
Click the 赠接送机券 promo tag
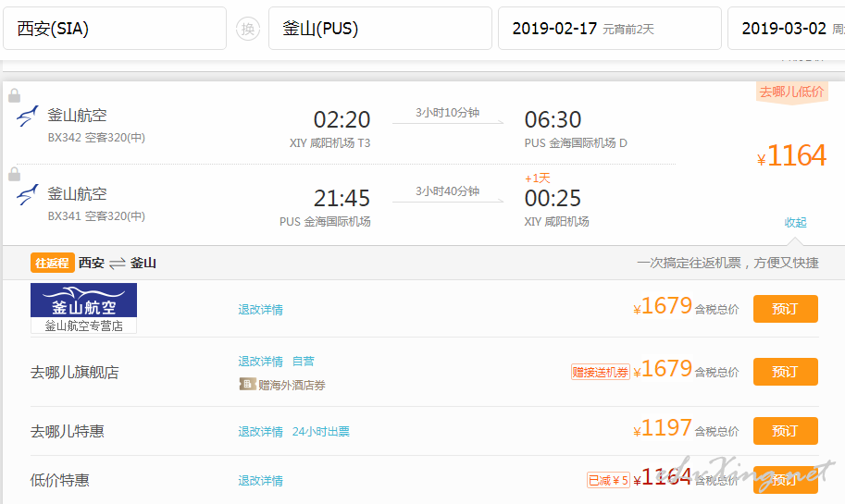click(601, 372)
